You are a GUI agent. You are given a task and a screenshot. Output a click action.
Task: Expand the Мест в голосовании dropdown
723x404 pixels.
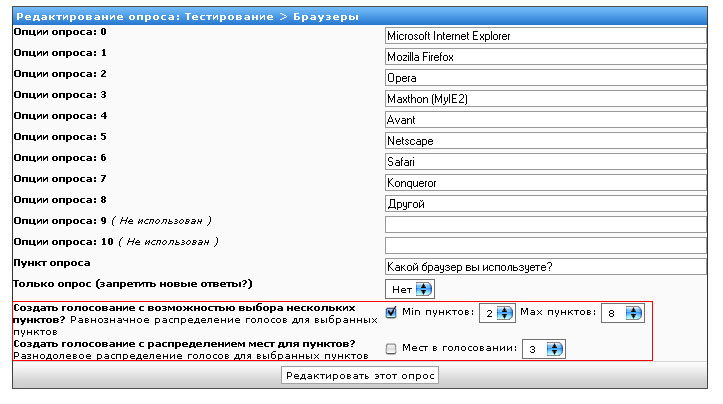(x=542, y=348)
